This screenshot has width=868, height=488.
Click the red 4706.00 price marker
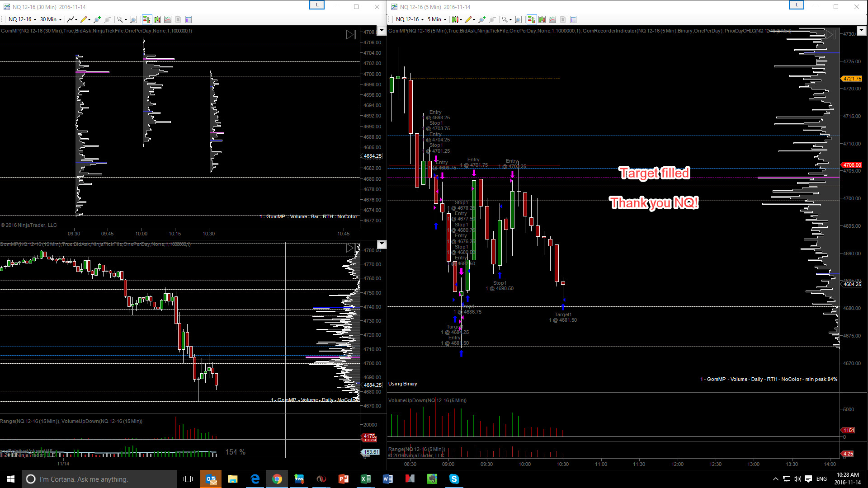point(852,165)
